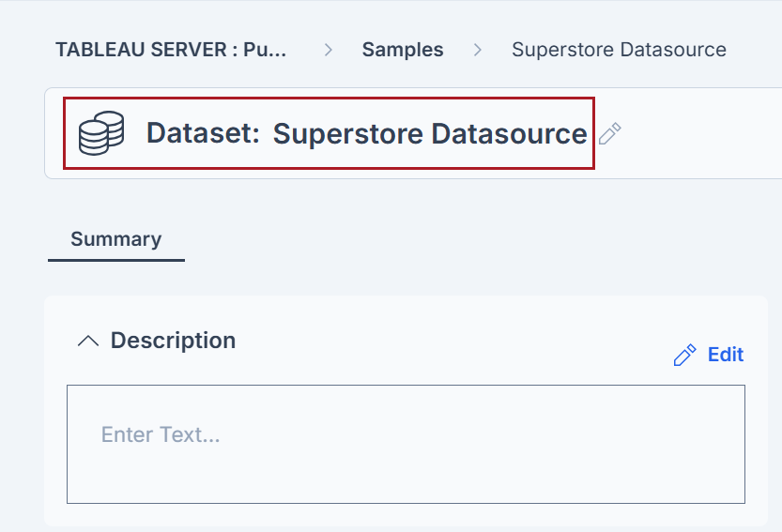The width and height of the screenshot is (782, 532).
Task: Open the Summary tab
Action: tap(116, 239)
